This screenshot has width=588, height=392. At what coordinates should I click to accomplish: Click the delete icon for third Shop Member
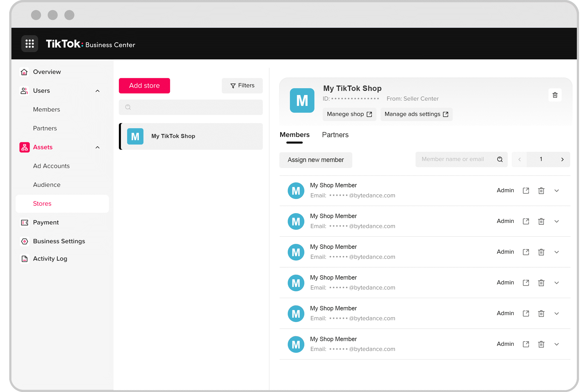(541, 252)
